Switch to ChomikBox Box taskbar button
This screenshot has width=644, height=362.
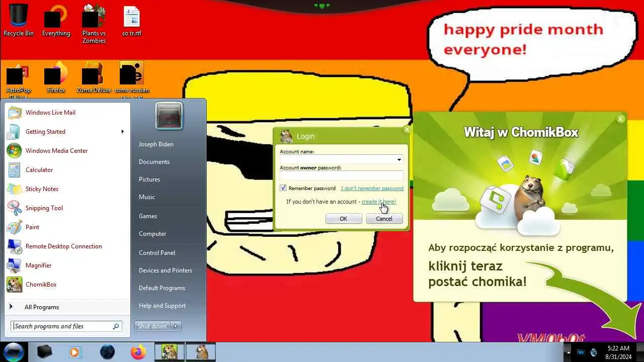pos(169,352)
